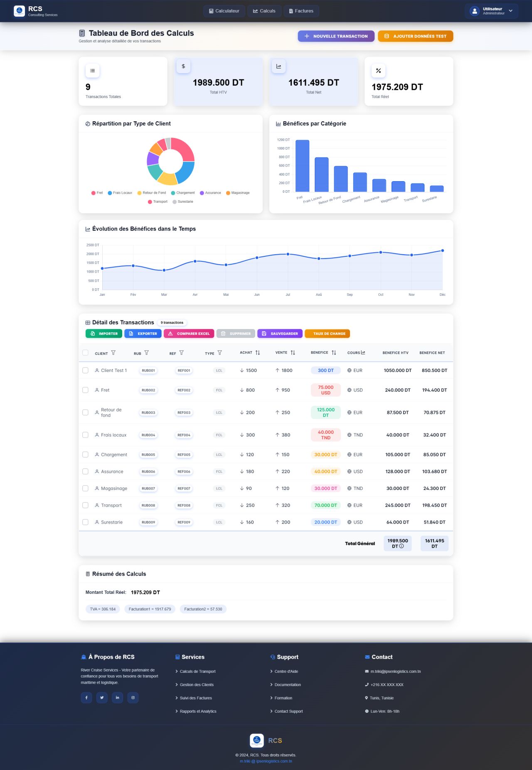Screen dimensions: 532x770
Task: Click the CLIENT column filter icon
Action: [x=113, y=353]
